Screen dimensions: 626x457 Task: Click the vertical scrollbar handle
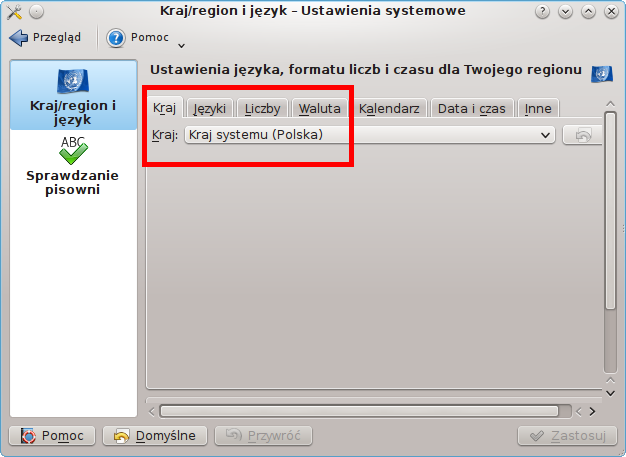coord(610,210)
